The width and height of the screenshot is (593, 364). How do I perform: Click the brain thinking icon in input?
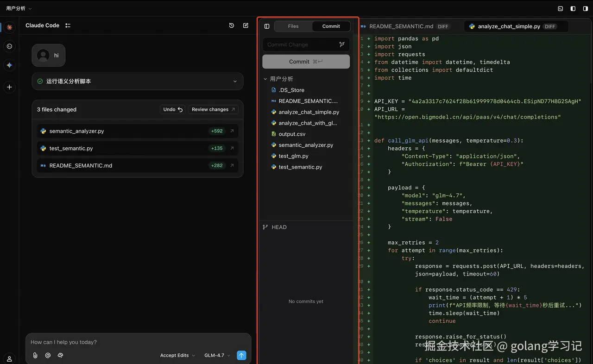(x=60, y=355)
